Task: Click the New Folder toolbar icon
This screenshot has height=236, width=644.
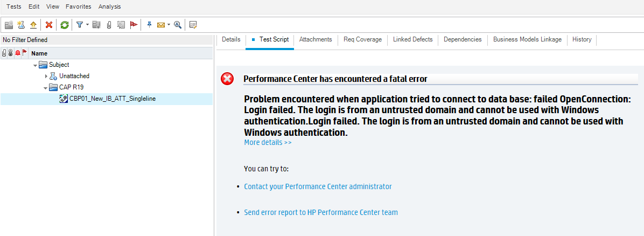Action: (9, 25)
